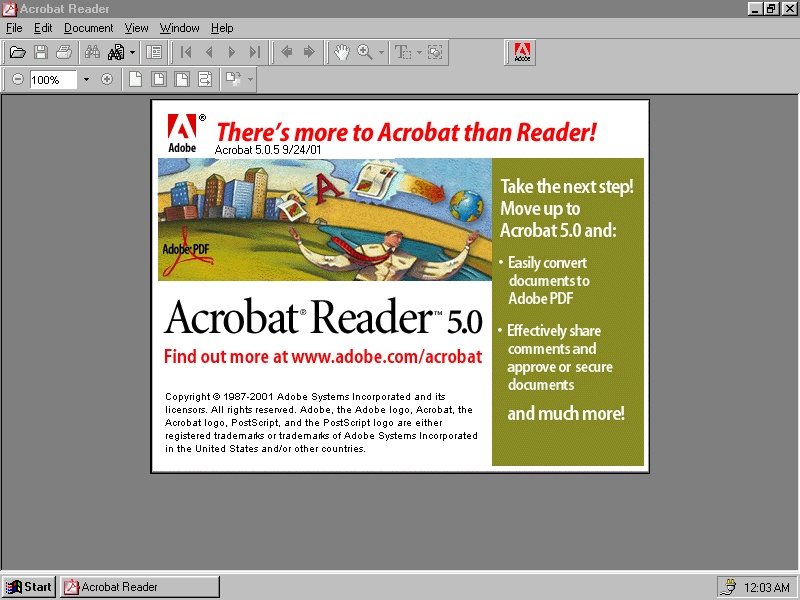Click the Print icon
This screenshot has width=800, height=600.
(x=64, y=52)
